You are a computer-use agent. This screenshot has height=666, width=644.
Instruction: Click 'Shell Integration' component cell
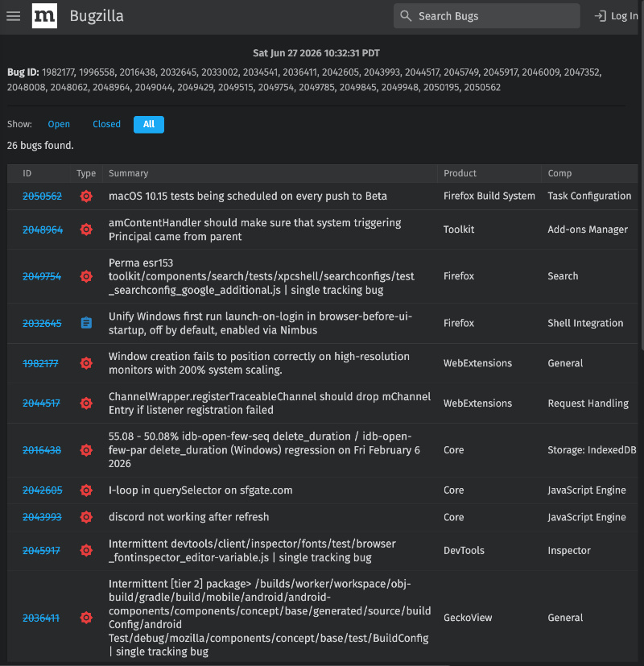[x=585, y=323]
